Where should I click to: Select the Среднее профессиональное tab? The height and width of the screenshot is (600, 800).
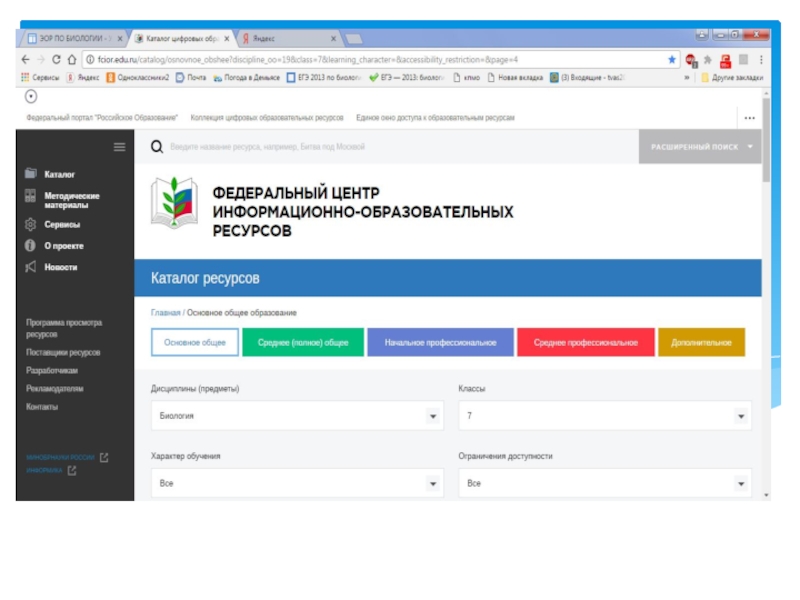coord(586,342)
